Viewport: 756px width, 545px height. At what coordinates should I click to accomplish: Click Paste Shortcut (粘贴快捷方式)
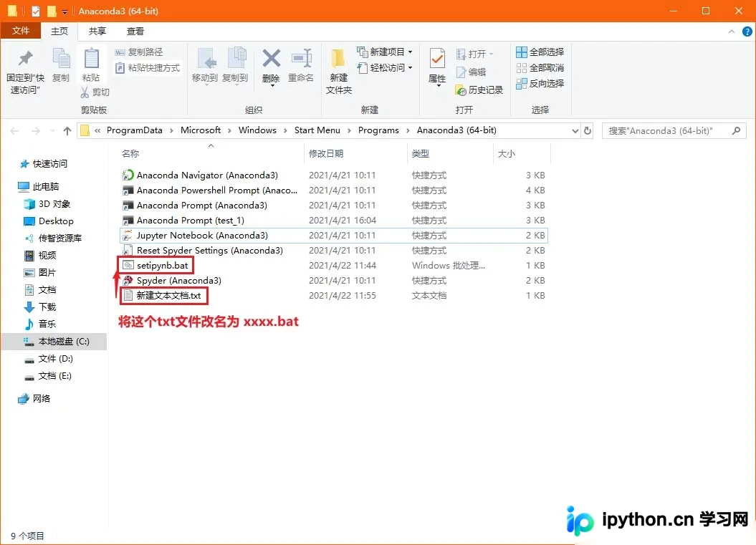[148, 68]
